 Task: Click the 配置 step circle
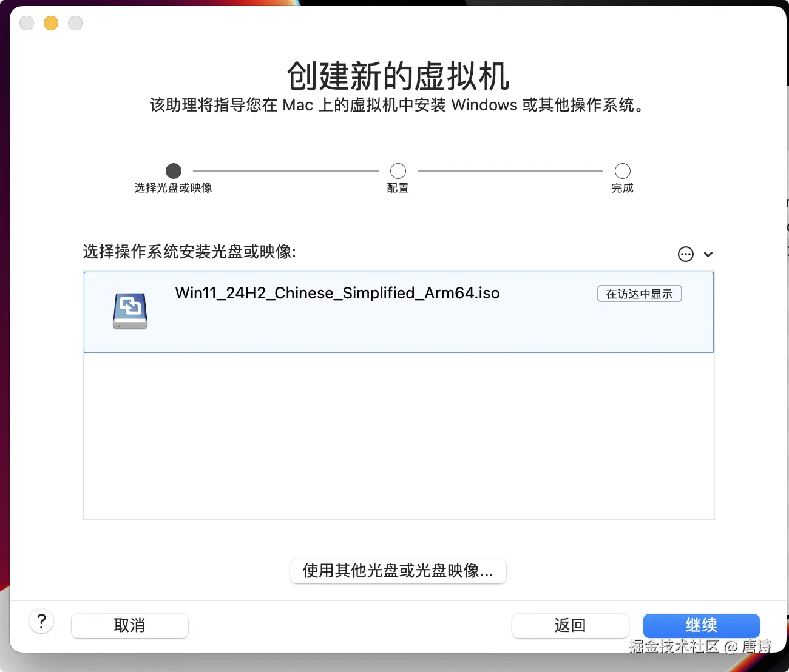398,171
